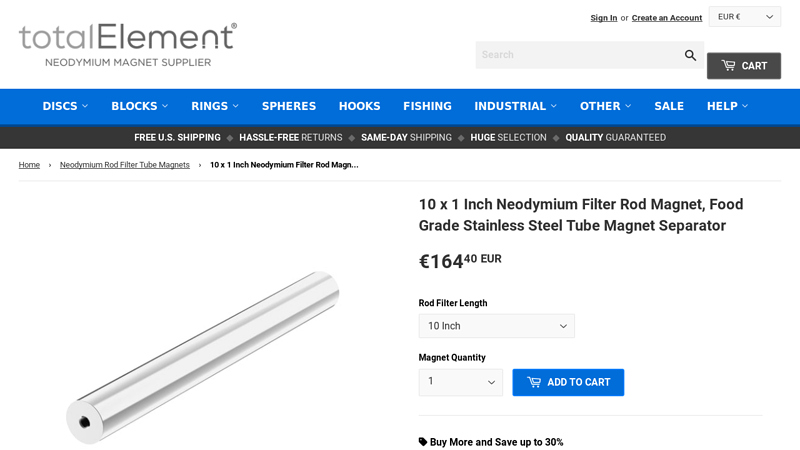Click the totalElement logo
Screen dimensions: 800x450
(128, 45)
